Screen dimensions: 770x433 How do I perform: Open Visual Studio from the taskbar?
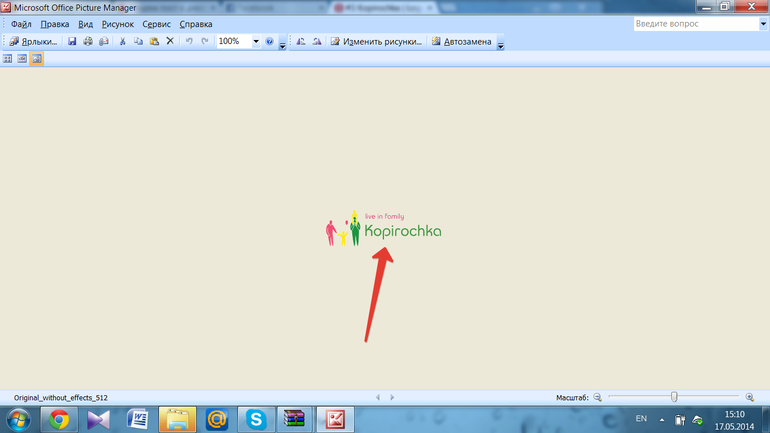(98, 420)
